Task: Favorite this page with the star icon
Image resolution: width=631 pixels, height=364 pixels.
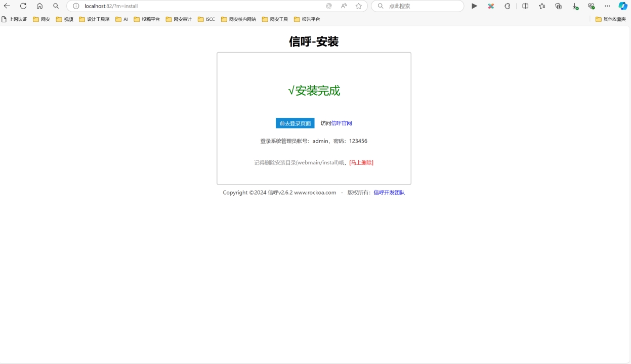Action: coord(359,6)
